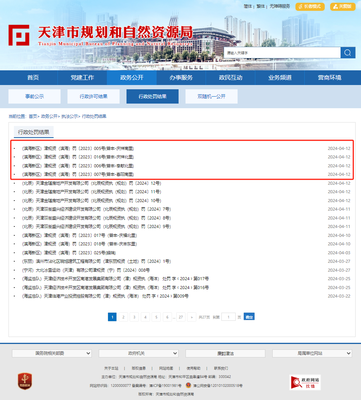Open the 宁河 〔2024〕008号 penalty entry

point(86,270)
